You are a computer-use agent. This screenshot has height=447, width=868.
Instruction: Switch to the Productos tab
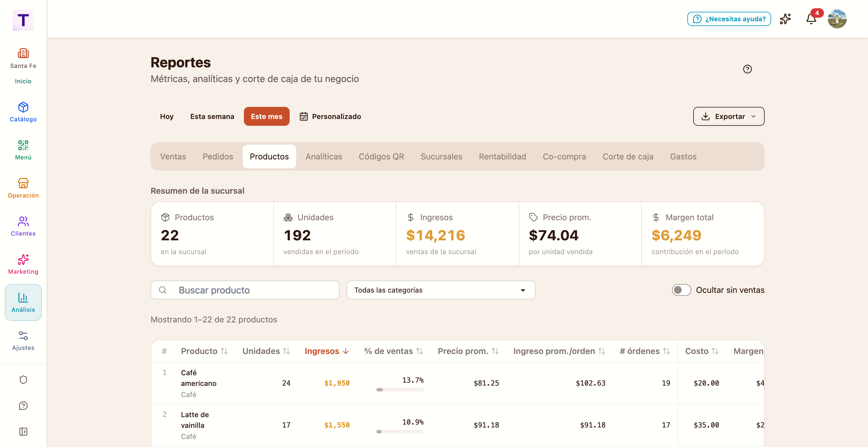pos(269,156)
